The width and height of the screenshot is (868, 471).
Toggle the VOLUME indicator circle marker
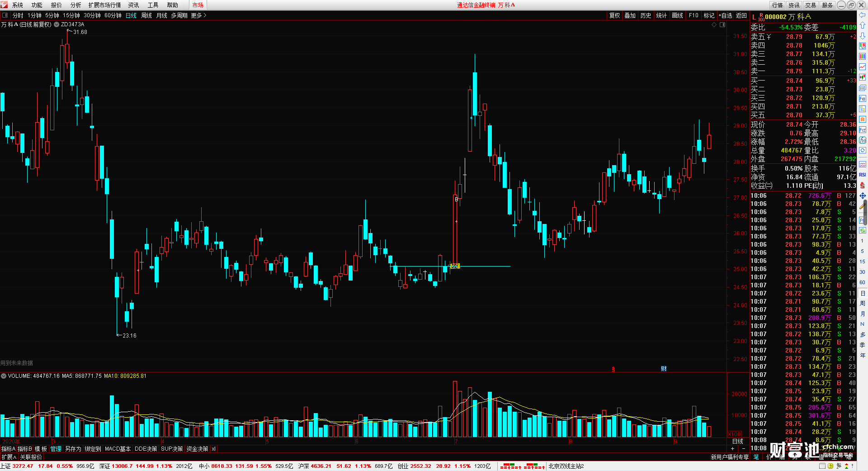pos(4,376)
